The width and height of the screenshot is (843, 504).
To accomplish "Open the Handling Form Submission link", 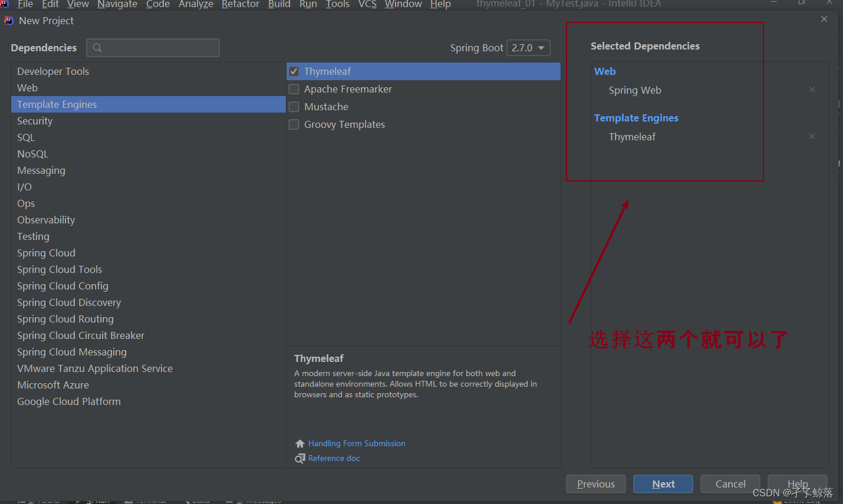I will click(357, 443).
